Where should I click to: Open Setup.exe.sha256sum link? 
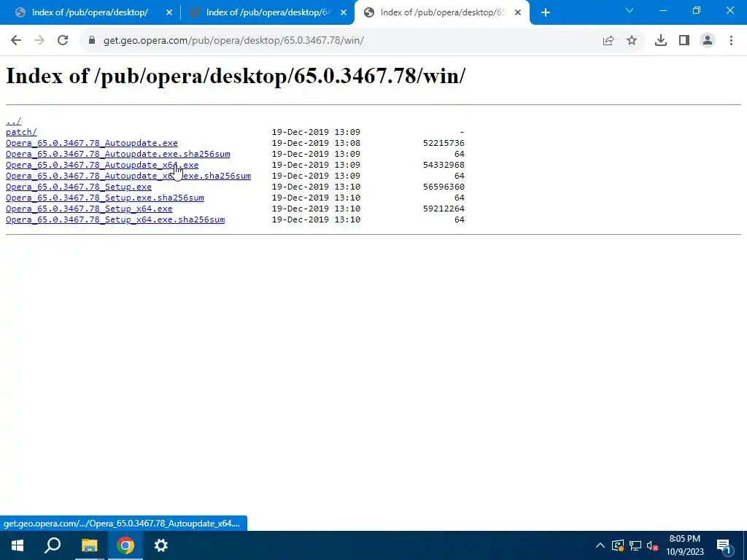coord(105,198)
